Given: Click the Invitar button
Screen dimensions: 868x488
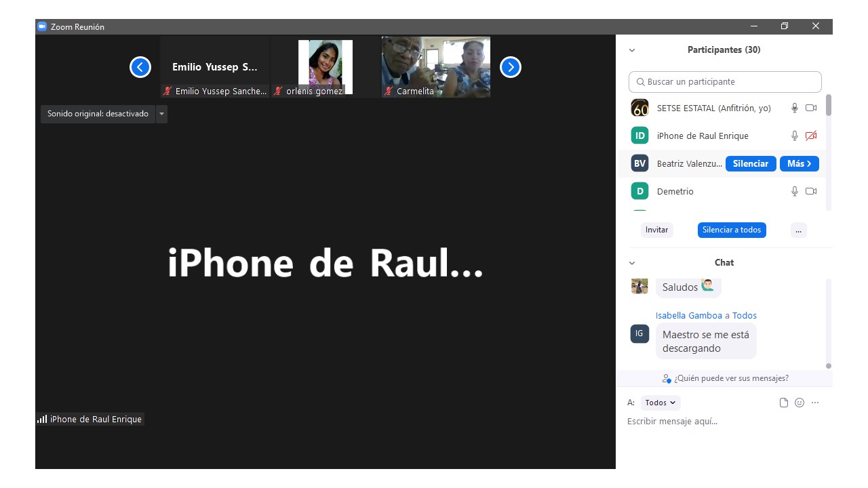Looking at the screenshot, I should 656,230.
